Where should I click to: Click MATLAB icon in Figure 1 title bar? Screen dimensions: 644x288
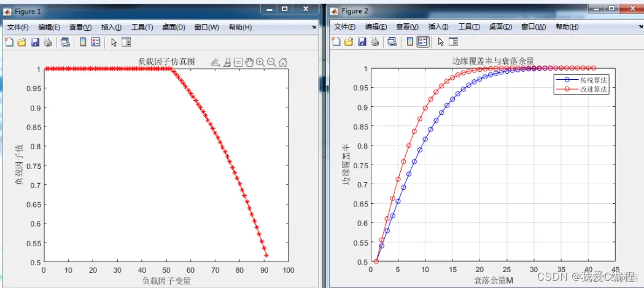[7, 11]
